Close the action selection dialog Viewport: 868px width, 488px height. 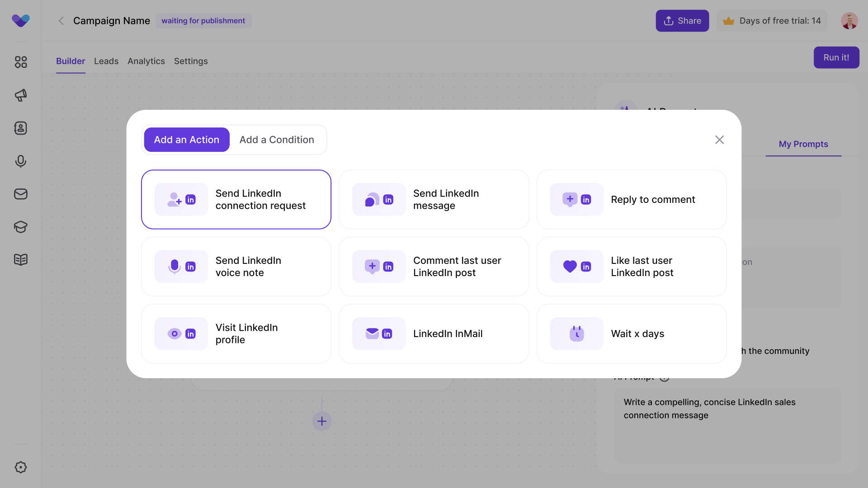(x=719, y=140)
